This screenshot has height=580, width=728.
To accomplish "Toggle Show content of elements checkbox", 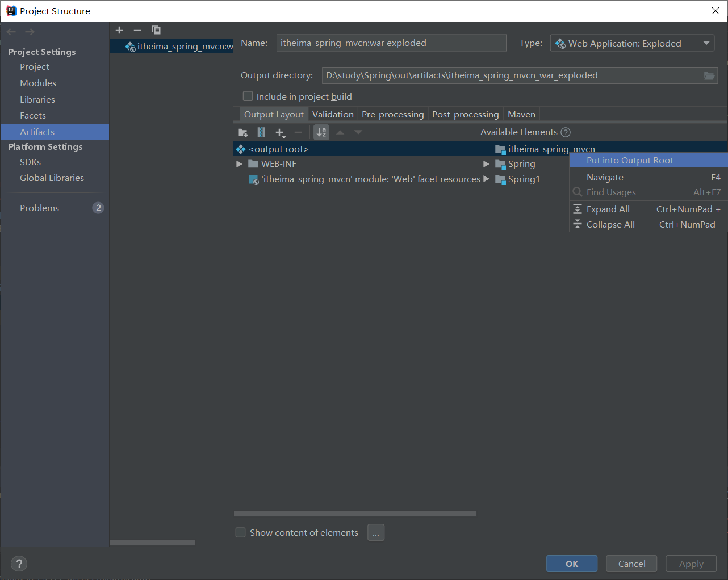I will pos(241,532).
